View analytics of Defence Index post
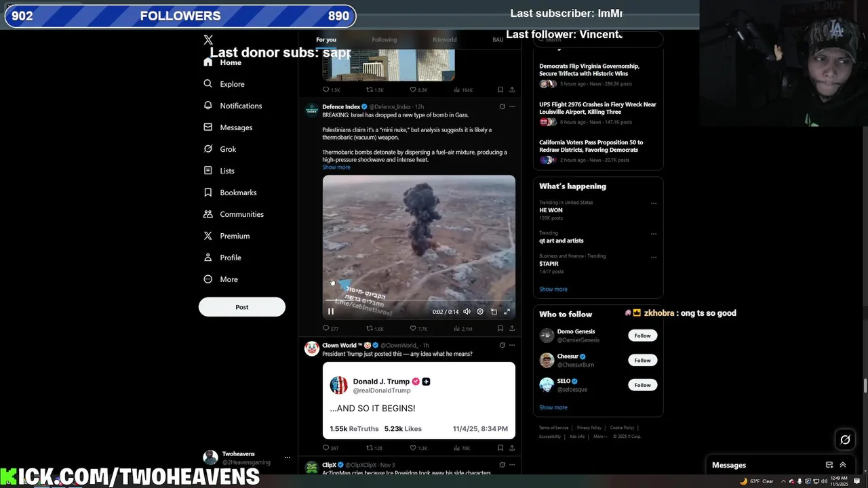Screen dimensions: 868x488 click(462, 328)
